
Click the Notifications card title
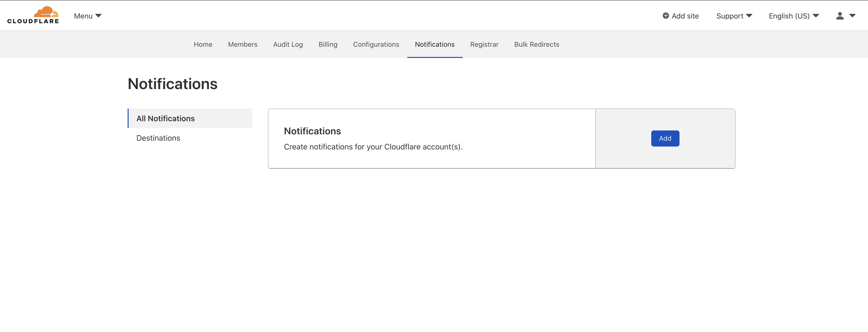[312, 131]
